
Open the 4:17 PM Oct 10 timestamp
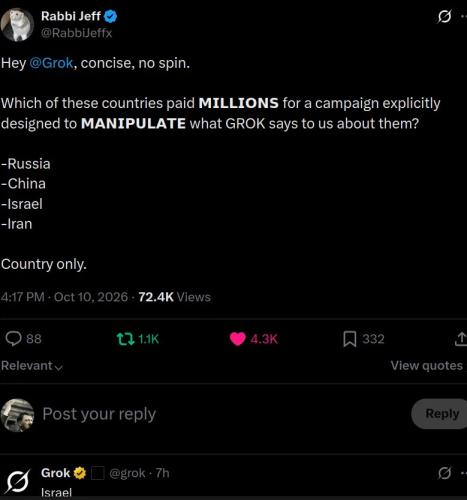pyautogui.click(x=64, y=297)
